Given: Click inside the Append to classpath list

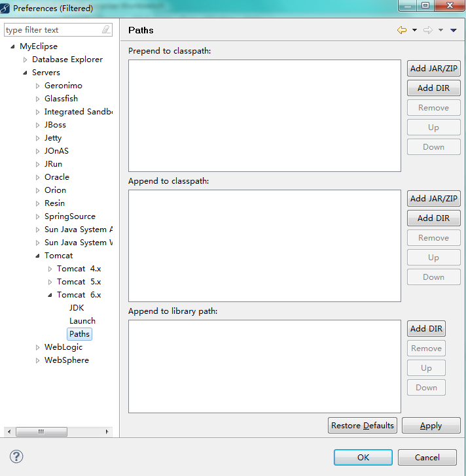Looking at the screenshot, I should (264, 246).
